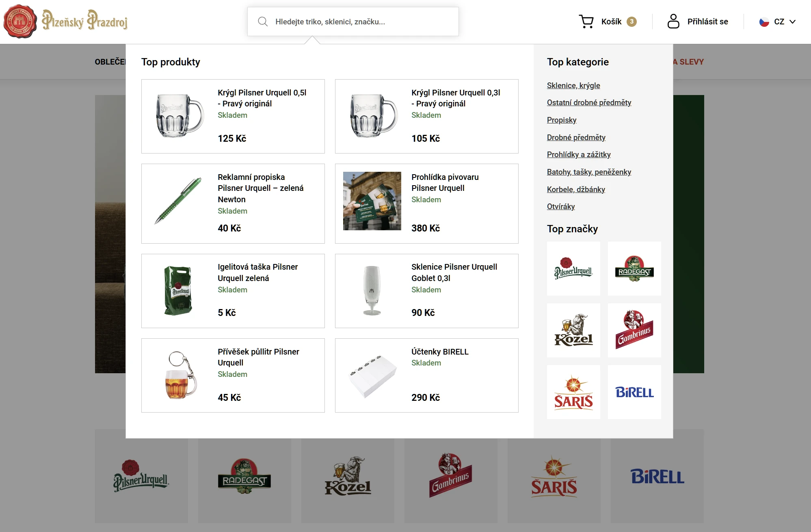Click the Přihlásit se login link

(707, 22)
